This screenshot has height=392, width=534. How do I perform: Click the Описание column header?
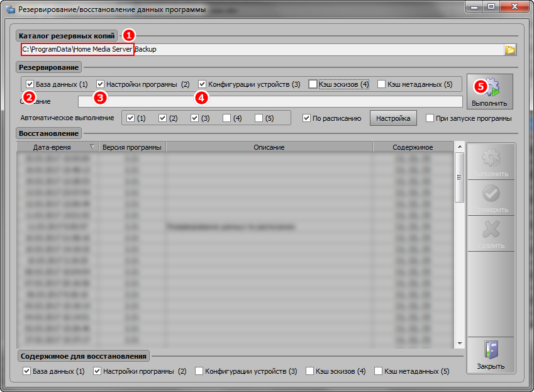(269, 147)
